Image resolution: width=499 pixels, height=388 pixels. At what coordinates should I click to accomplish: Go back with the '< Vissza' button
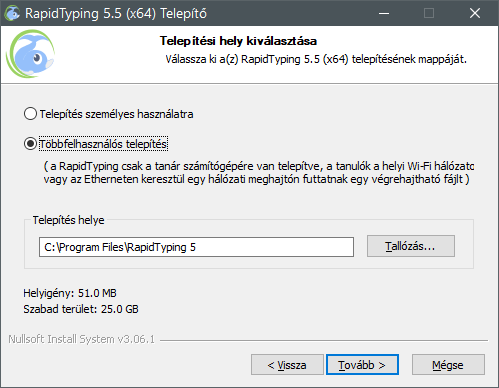(287, 365)
